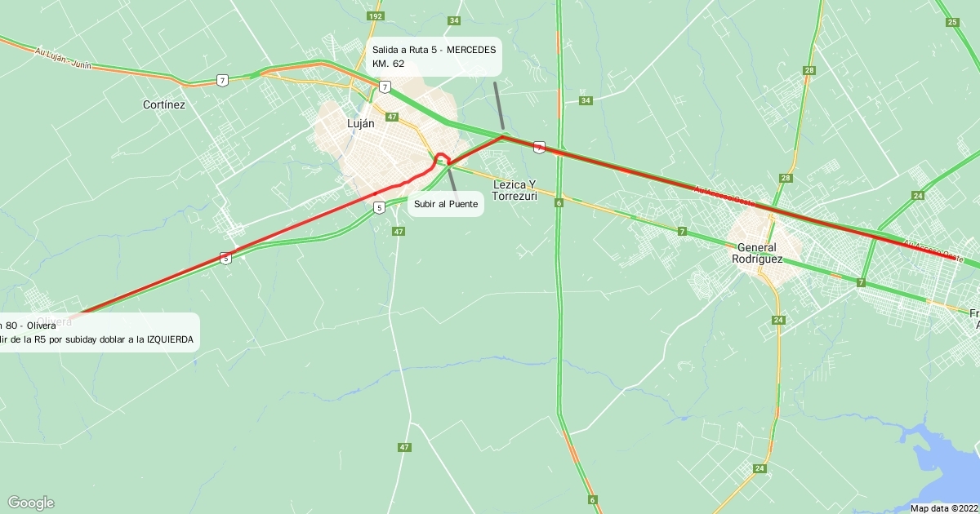Click route 47 shield south of map
Viewport: 980px width, 514px height.
[x=404, y=447]
